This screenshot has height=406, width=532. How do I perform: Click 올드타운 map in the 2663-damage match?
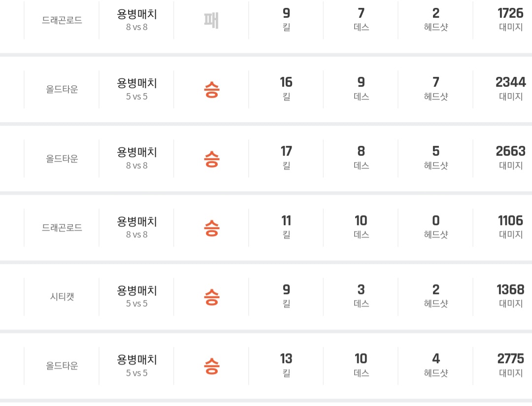tap(62, 159)
